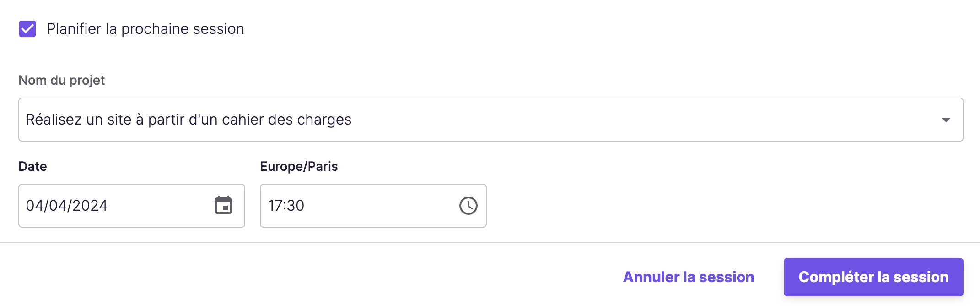Click the separator line above the session buttons
This screenshot has height=306, width=980.
pyautogui.click(x=490, y=243)
